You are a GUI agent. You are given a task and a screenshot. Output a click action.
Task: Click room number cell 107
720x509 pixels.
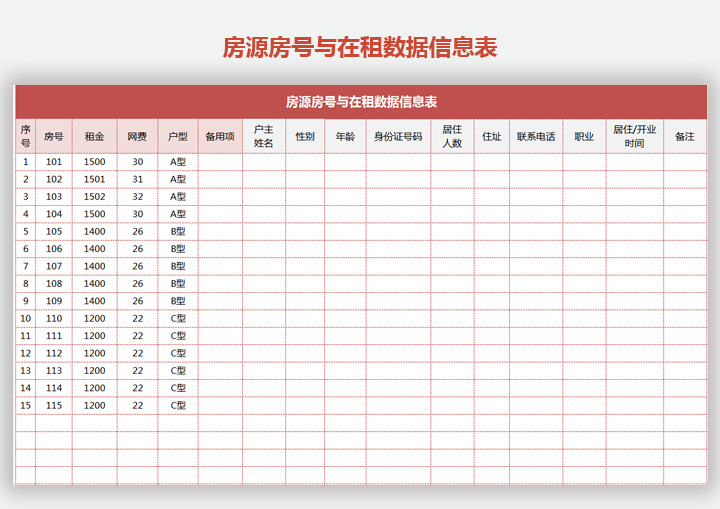[x=54, y=266]
